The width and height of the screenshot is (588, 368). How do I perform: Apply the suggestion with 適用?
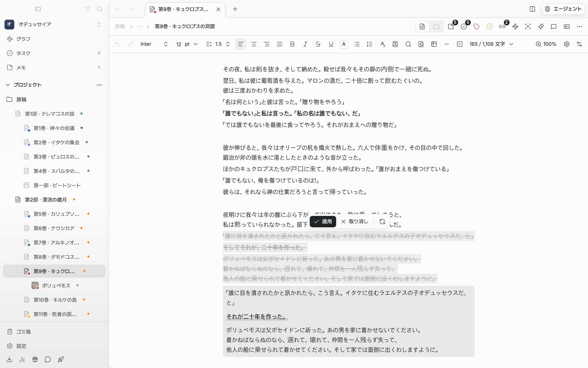click(x=323, y=221)
